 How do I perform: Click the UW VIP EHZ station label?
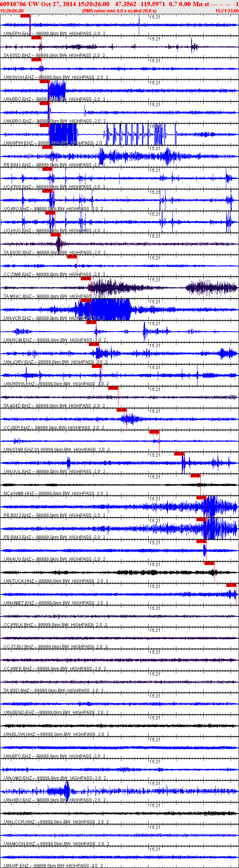tap(16, 866)
